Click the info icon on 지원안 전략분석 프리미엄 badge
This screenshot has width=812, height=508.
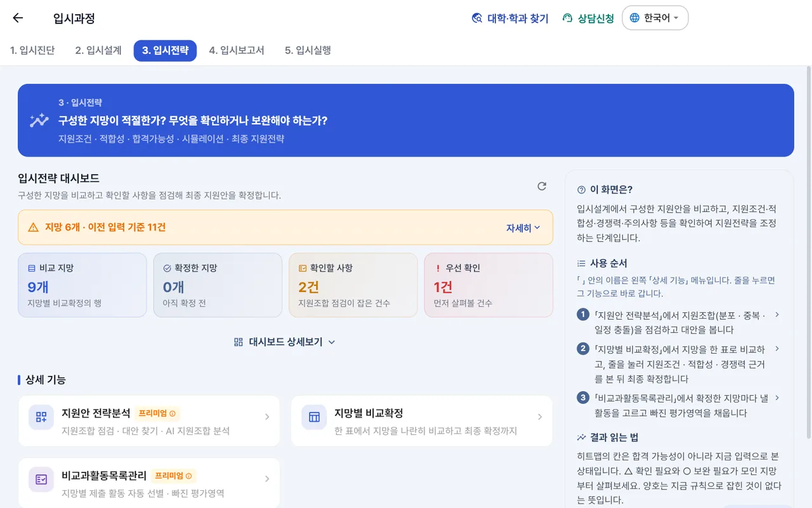coord(172,413)
